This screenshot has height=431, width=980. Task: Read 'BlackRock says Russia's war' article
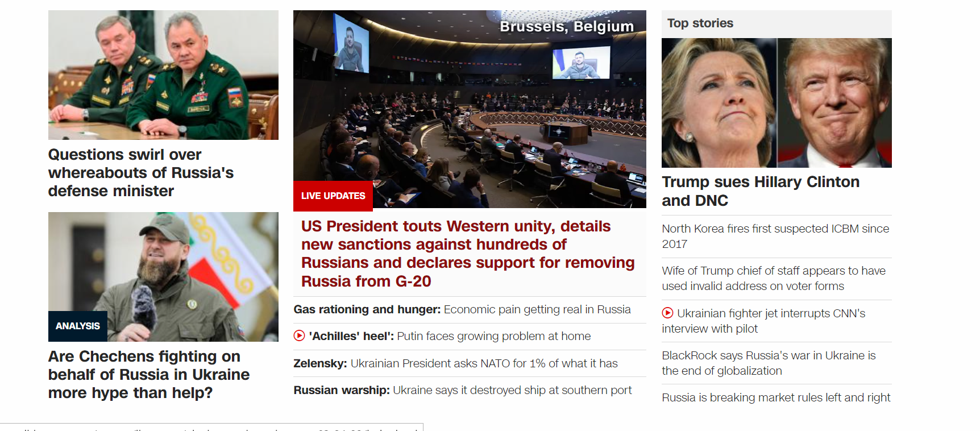pyautogui.click(x=769, y=363)
